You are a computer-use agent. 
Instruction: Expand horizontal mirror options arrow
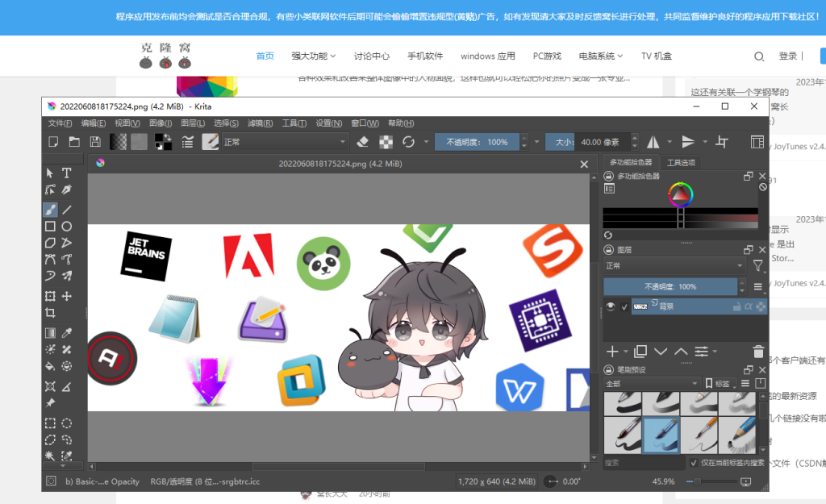click(x=670, y=142)
